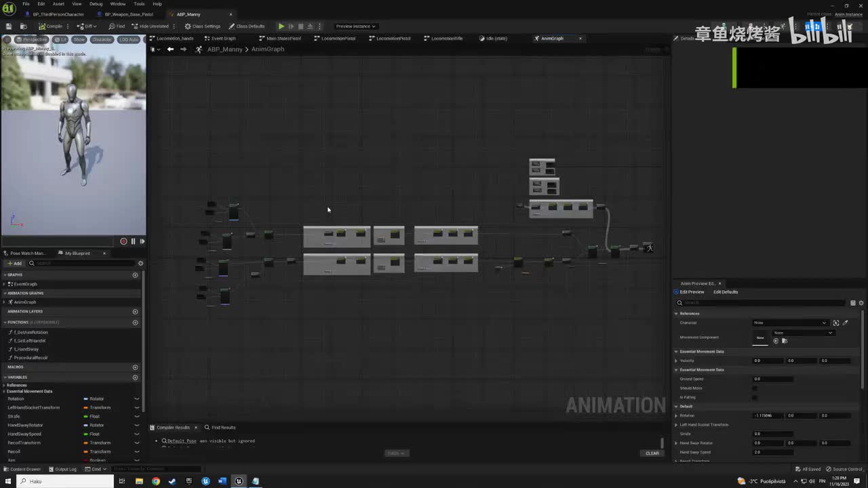The width and height of the screenshot is (868, 488).
Task: Click the green Play simulation icon
Action: (281, 26)
